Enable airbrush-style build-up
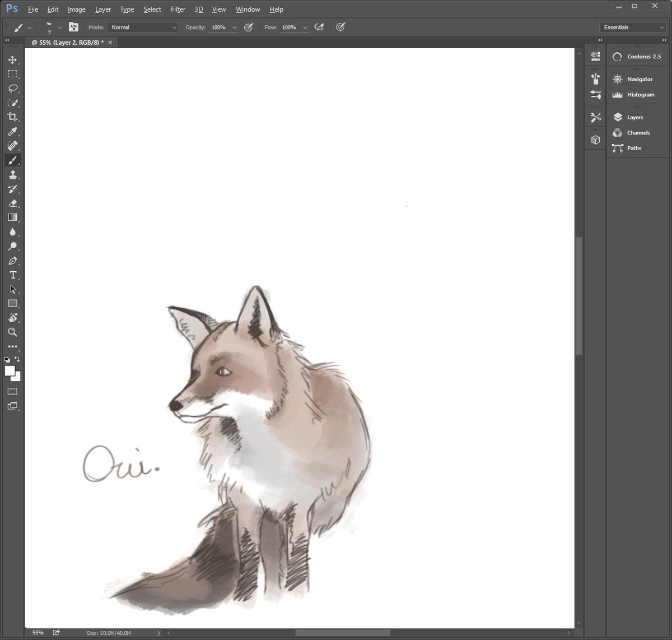The height and width of the screenshot is (640, 672). tap(319, 27)
